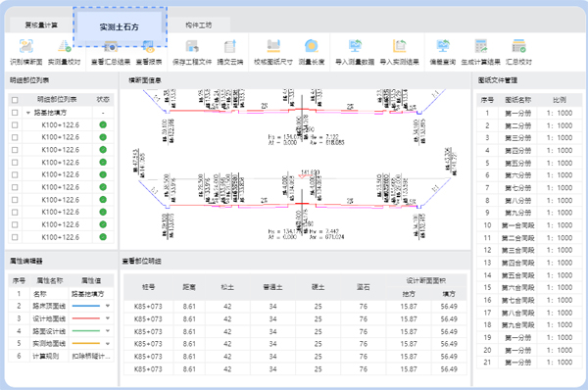Screen dimensions: 588x390
Task: Click the 比例 column header
Action: pyautogui.click(x=560, y=100)
